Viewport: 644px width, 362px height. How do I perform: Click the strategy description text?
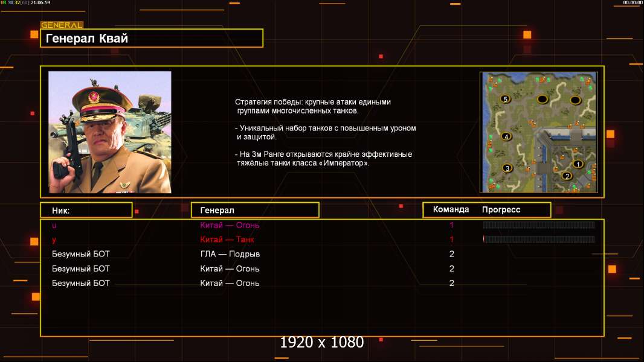tap(325, 132)
